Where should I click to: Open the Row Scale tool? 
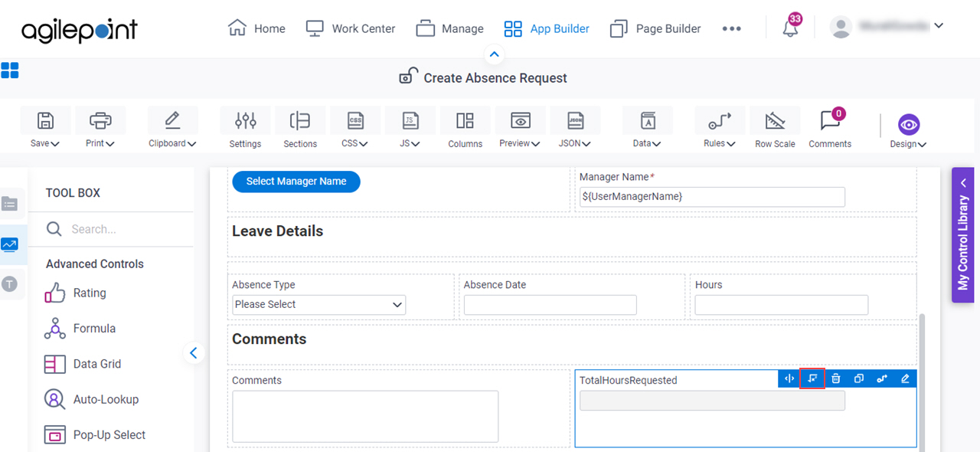coord(775,120)
